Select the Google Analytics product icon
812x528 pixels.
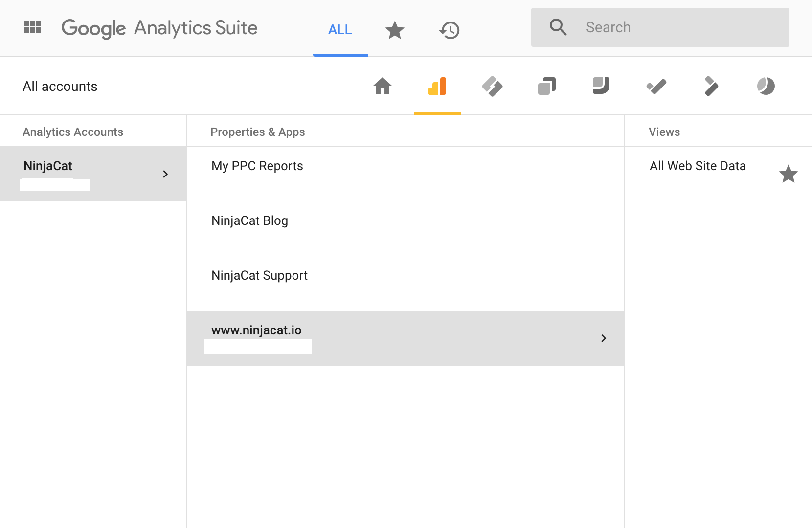point(437,86)
